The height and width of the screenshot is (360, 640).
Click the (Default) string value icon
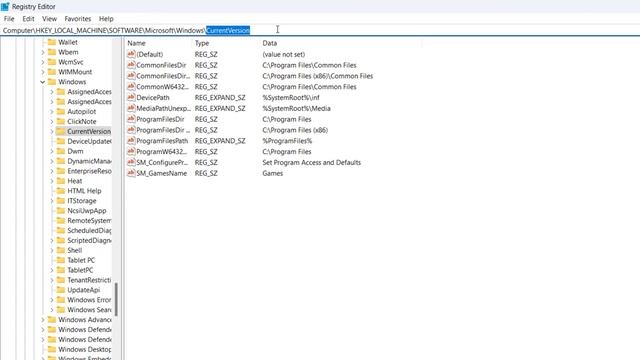coord(131,54)
